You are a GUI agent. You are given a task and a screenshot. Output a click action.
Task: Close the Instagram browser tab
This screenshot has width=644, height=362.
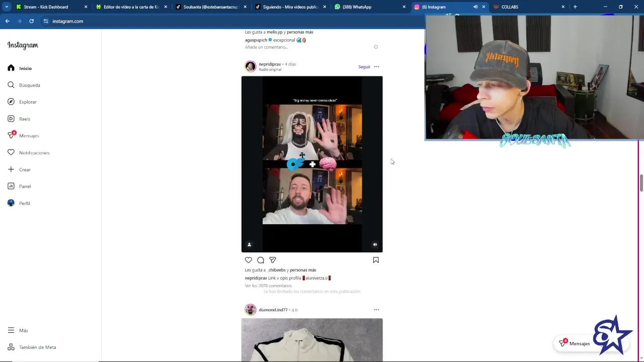[484, 7]
